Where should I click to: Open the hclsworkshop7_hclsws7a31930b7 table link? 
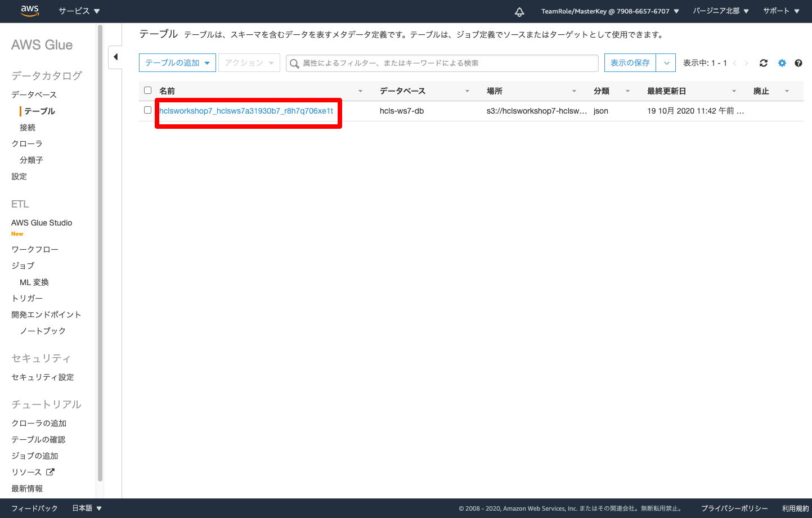[x=246, y=111]
